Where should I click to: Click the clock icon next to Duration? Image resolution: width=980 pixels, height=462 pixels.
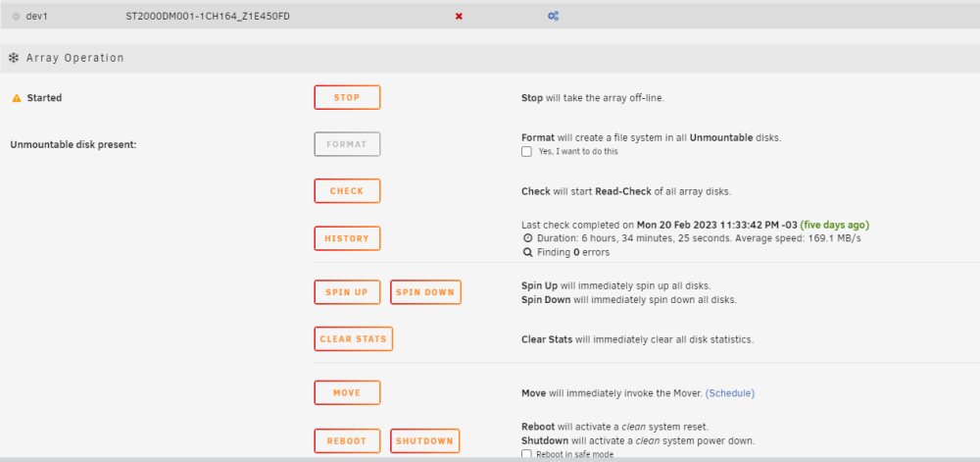[x=527, y=238]
